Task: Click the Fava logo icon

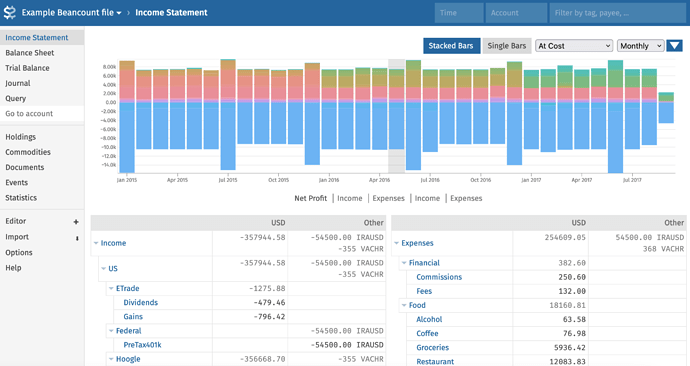Action: (x=9, y=12)
